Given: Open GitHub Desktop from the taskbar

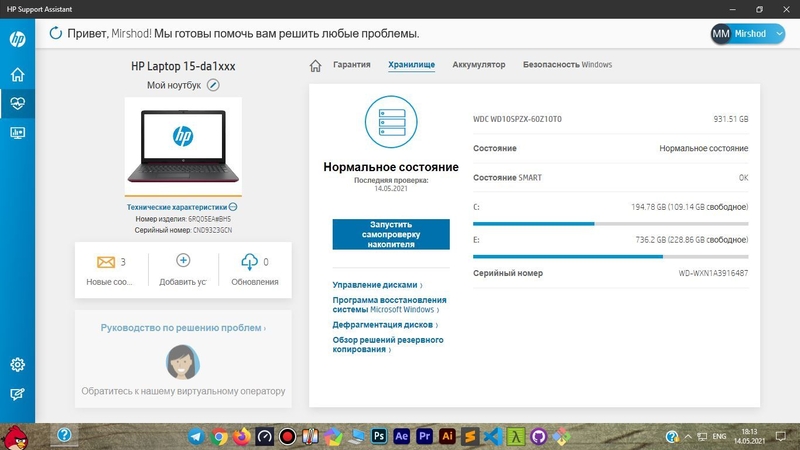Looking at the screenshot, I should (538, 437).
